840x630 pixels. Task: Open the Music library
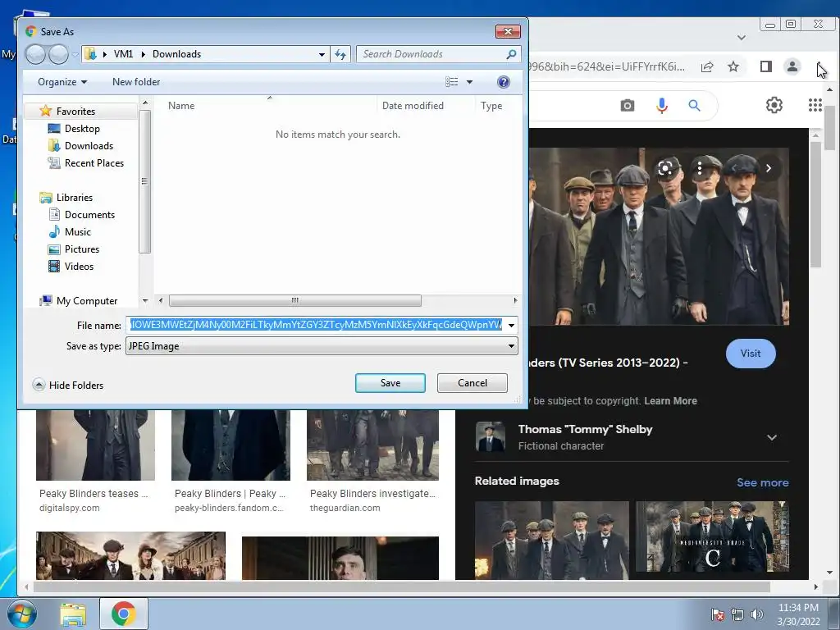pos(78,232)
